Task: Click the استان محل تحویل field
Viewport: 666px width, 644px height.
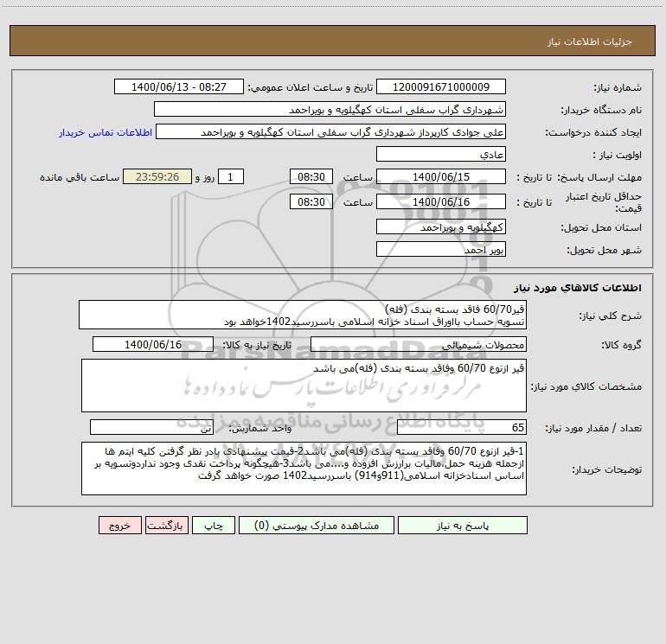Action: coord(441,227)
